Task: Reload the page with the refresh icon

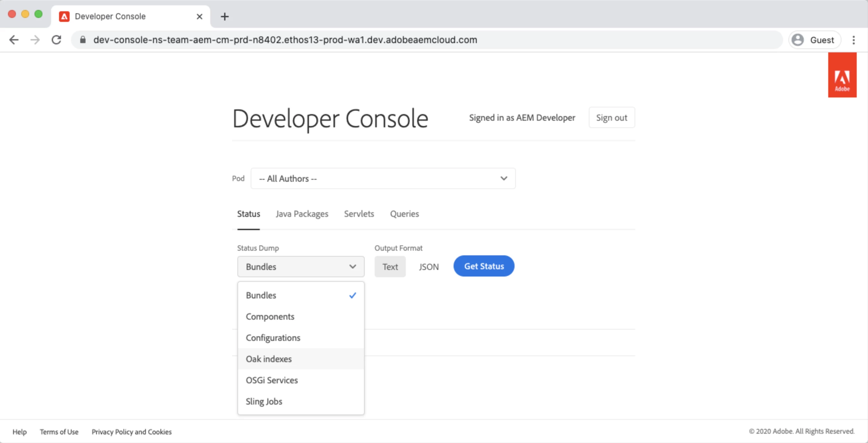Action: point(57,40)
